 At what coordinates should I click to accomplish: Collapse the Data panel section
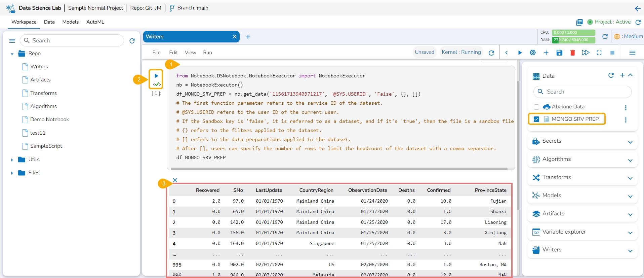[x=631, y=75]
